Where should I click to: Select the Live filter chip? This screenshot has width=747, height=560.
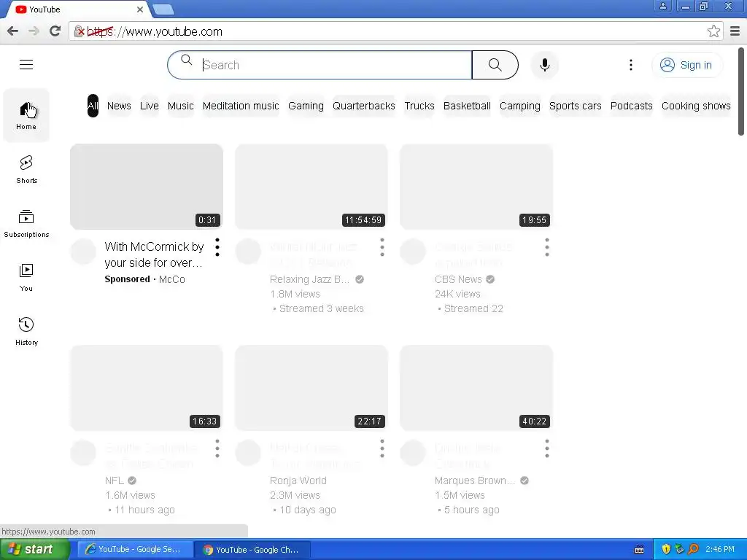[x=149, y=106]
